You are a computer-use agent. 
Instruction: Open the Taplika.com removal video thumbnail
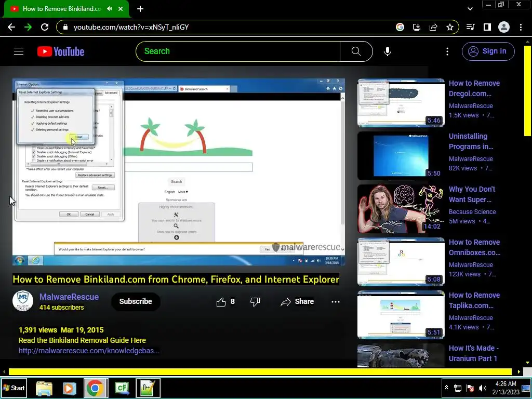[x=401, y=314]
